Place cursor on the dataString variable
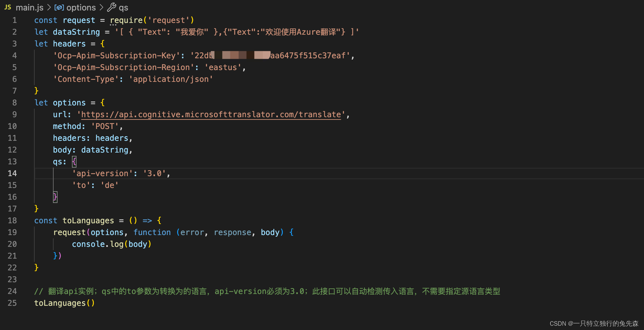The height and width of the screenshot is (330, 644). pos(76,32)
